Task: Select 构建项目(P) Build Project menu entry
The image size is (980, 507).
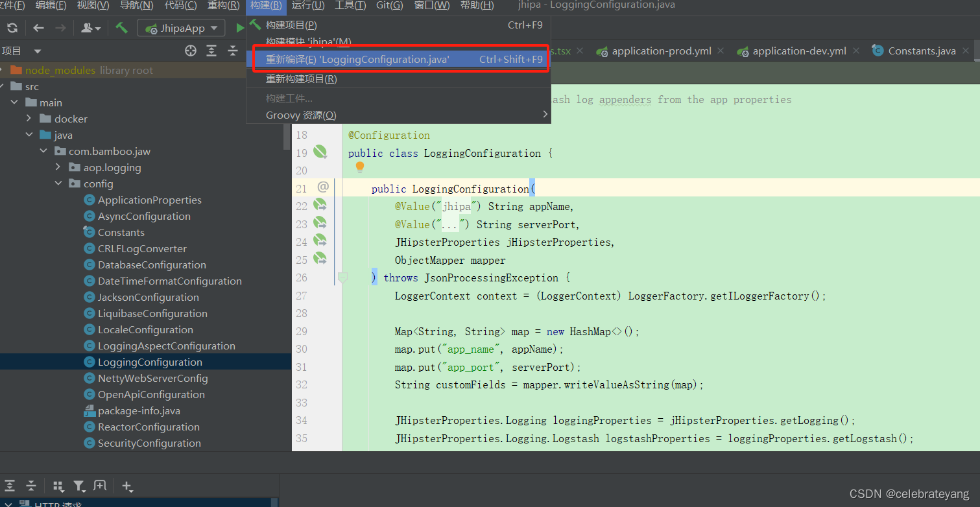Action: [x=398, y=25]
